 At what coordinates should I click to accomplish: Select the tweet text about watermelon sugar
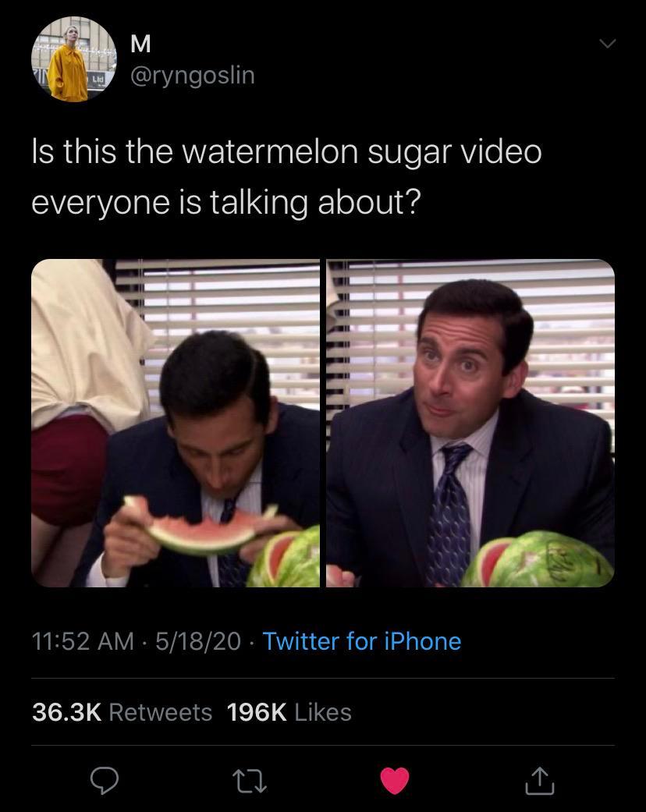pyautogui.click(x=286, y=176)
